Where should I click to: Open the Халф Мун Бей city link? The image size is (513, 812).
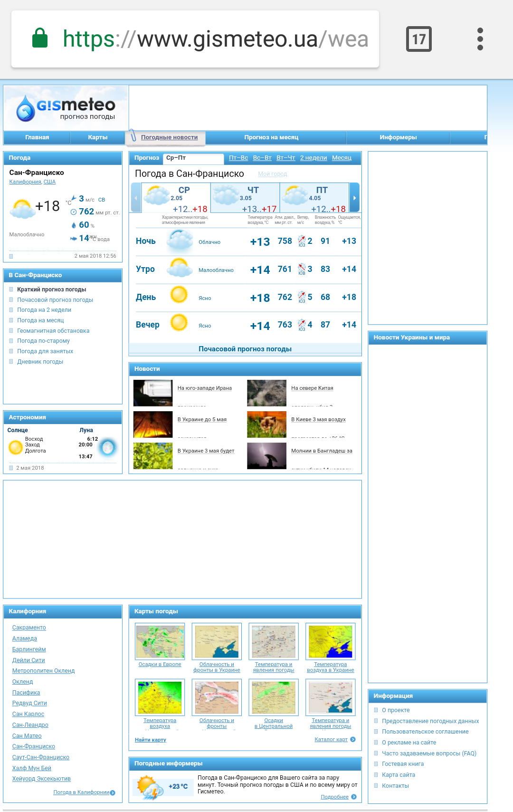point(31,768)
